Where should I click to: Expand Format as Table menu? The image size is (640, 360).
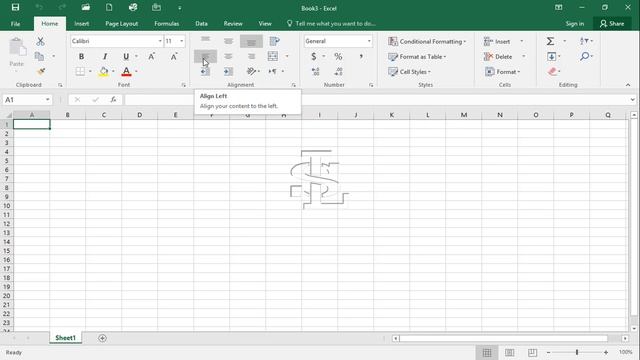click(x=417, y=57)
